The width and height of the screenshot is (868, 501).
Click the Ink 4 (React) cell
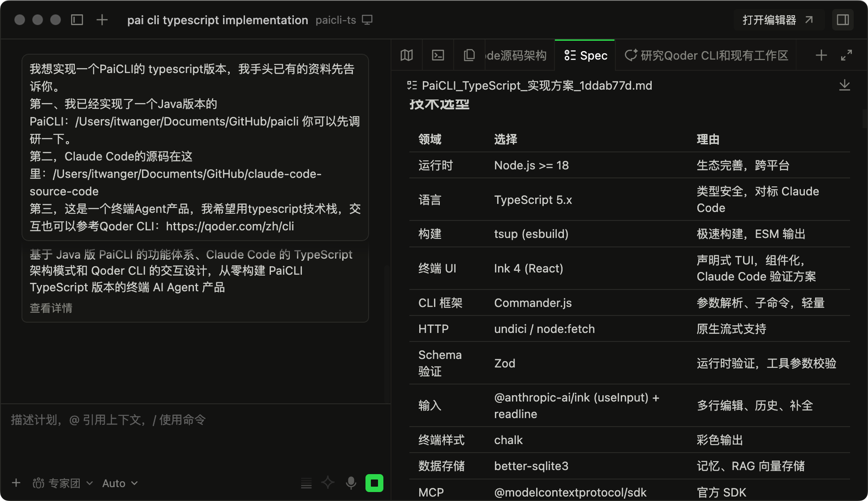529,268
